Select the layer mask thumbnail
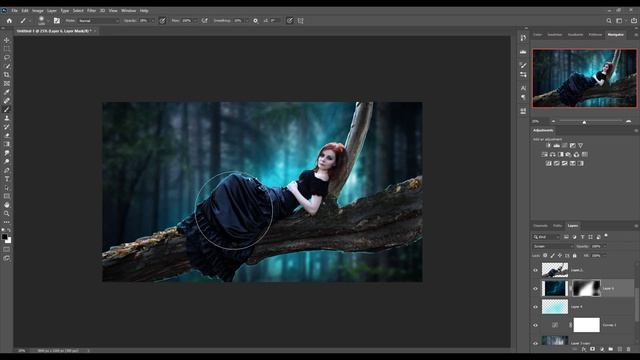Image resolution: width=640 pixels, height=360 pixels. point(586,288)
